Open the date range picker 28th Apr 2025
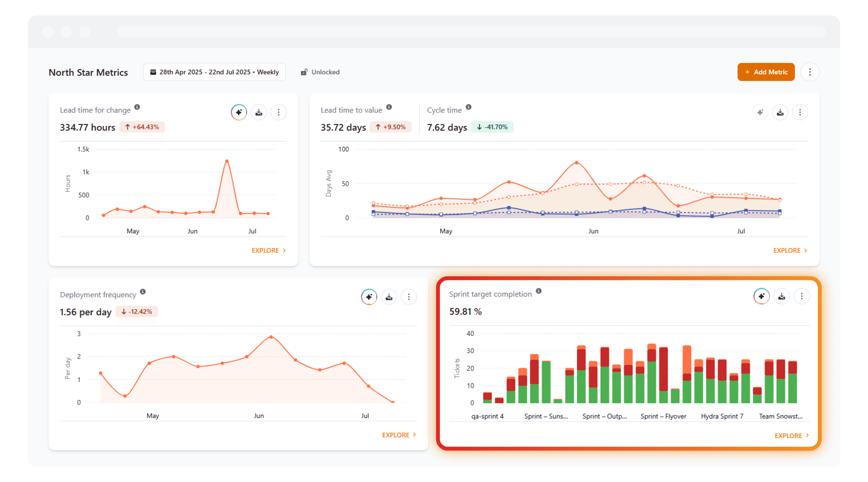This screenshot has height=482, width=868. (x=214, y=72)
